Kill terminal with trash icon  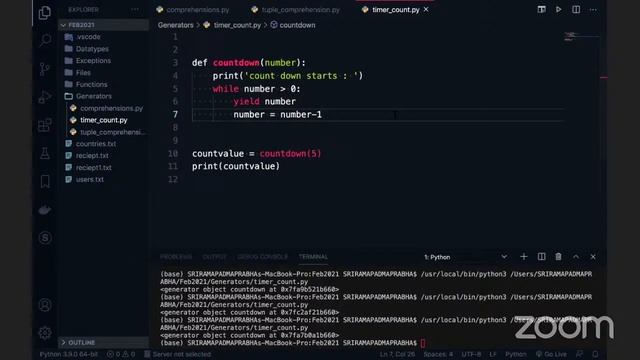tap(558, 257)
